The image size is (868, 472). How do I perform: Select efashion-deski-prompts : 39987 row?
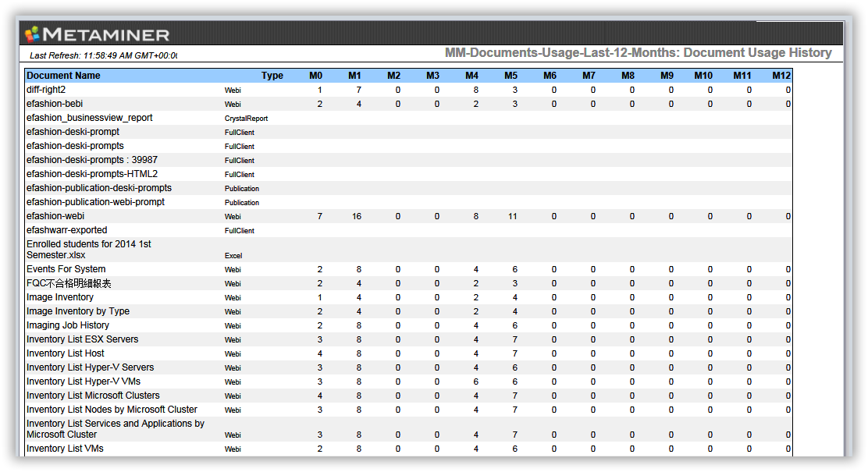pyautogui.click(x=92, y=160)
